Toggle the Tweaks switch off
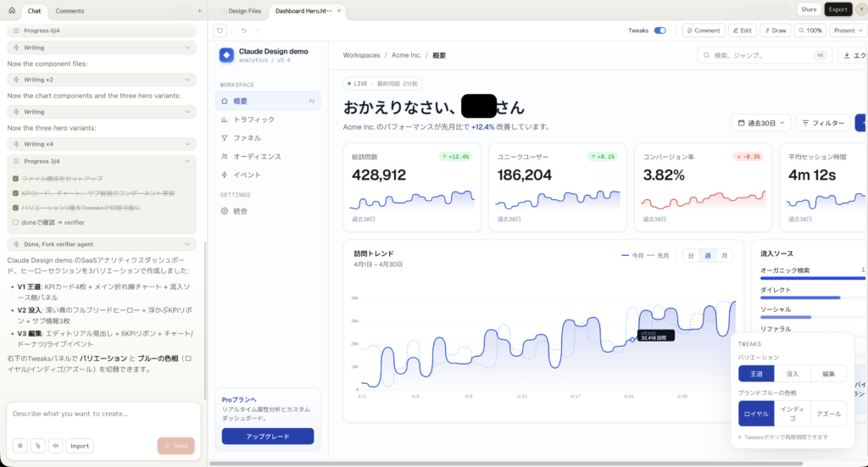Image resolution: width=868 pixels, height=467 pixels. [659, 31]
